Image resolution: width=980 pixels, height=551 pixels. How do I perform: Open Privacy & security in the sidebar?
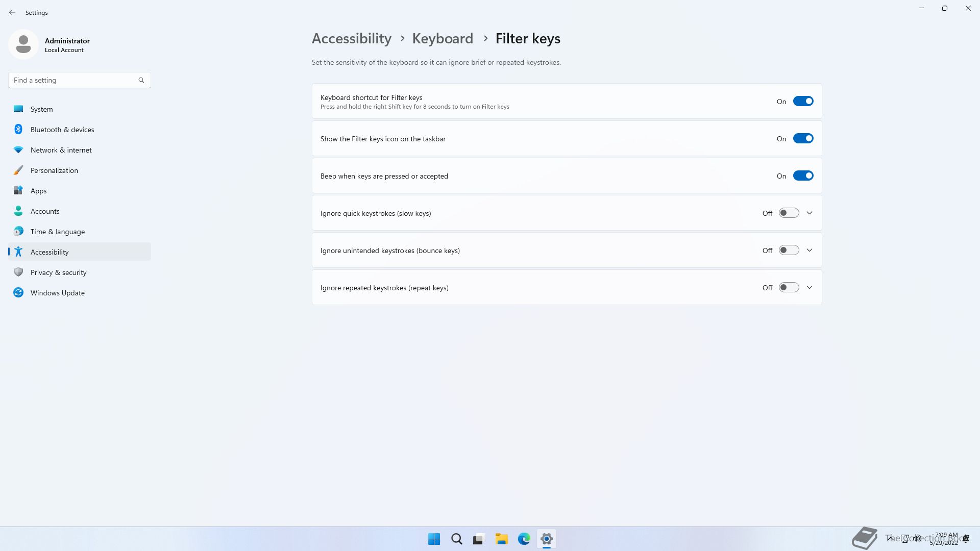58,272
